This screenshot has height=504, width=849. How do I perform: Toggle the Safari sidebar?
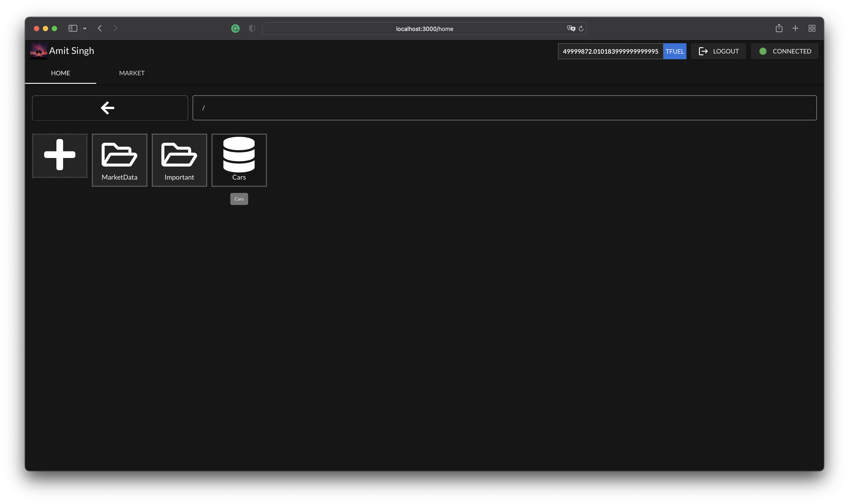pyautogui.click(x=73, y=28)
